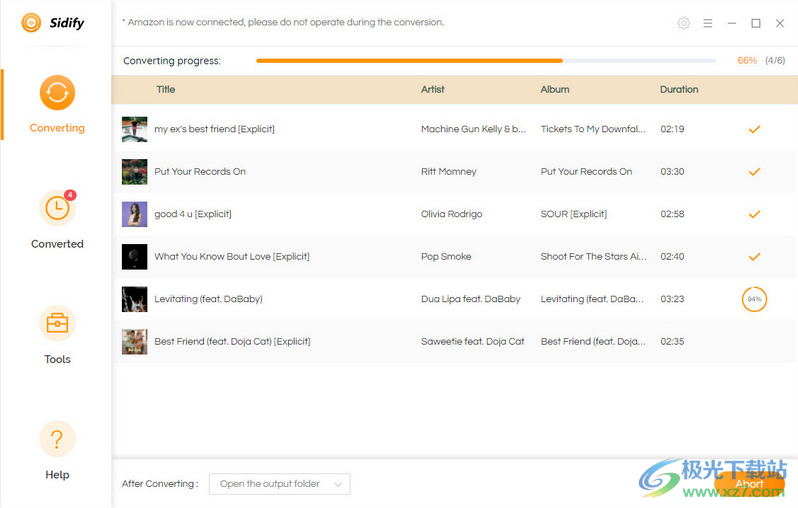This screenshot has width=798, height=508.
Task: Click checkmark for What You Know Bout Love
Action: pos(754,257)
